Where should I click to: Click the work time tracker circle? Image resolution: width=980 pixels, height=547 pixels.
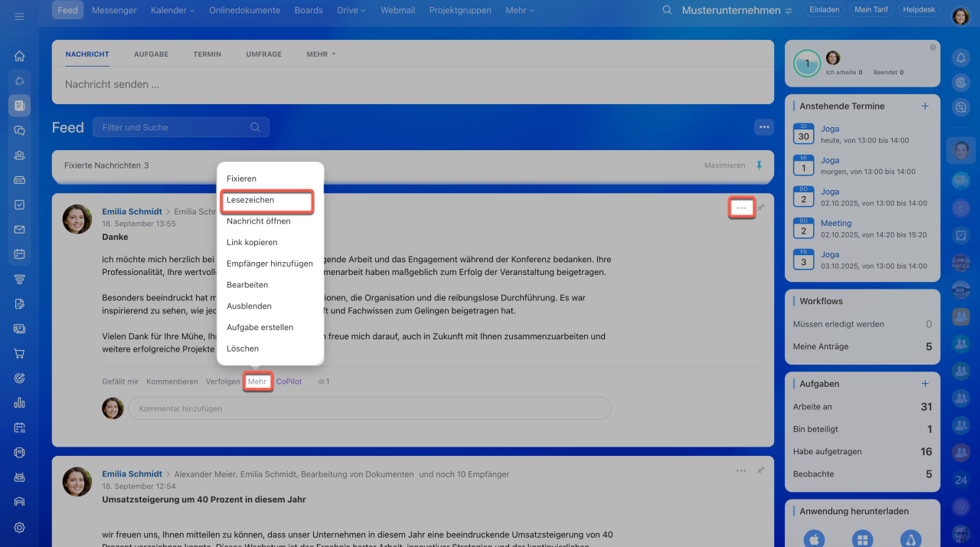806,64
